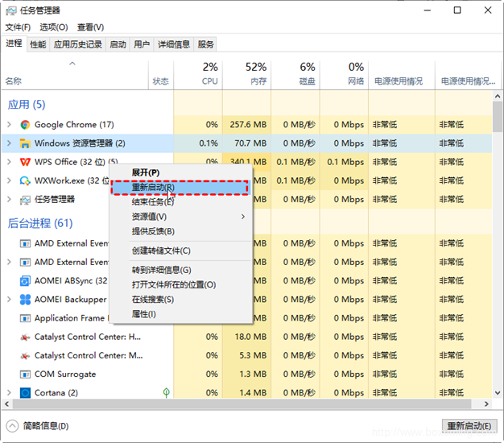The height and width of the screenshot is (443, 504).
Task: Sort by the CPU column header
Action: click(x=198, y=75)
